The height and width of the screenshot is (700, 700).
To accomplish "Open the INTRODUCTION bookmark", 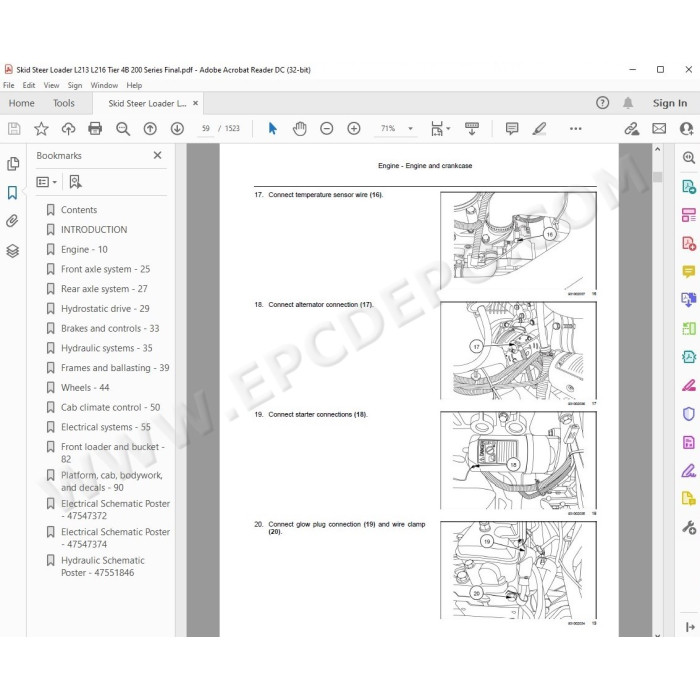I will click(94, 229).
